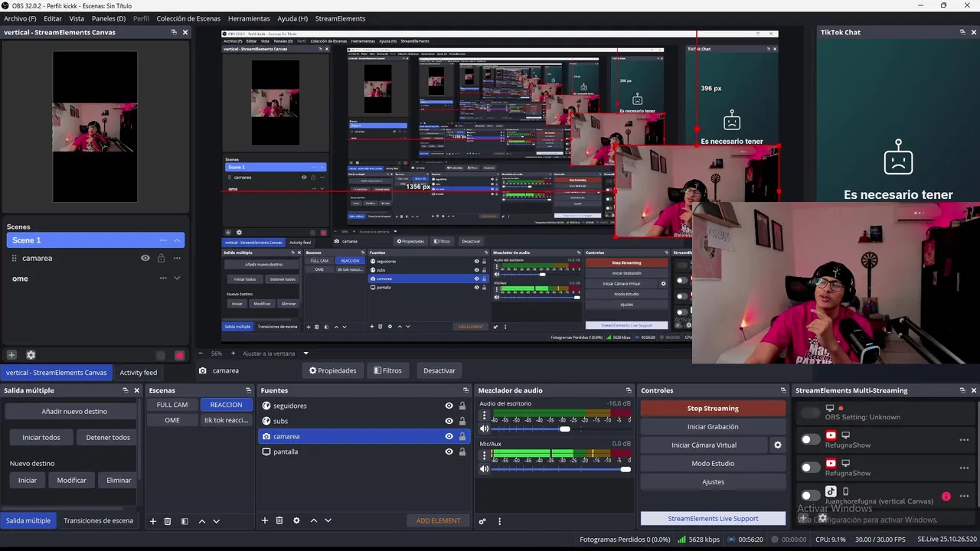Image resolution: width=980 pixels, height=551 pixels.
Task: Open camarea source options dots in canvas
Action: click(x=177, y=258)
